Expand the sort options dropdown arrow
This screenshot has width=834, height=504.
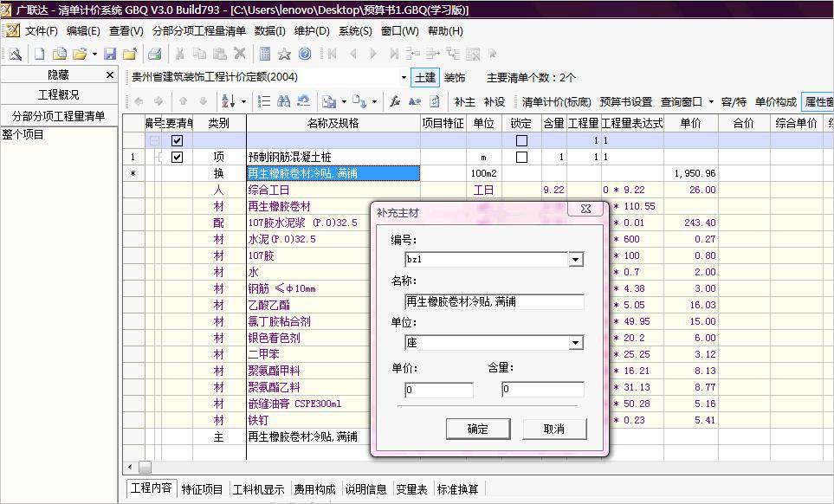coord(243,101)
